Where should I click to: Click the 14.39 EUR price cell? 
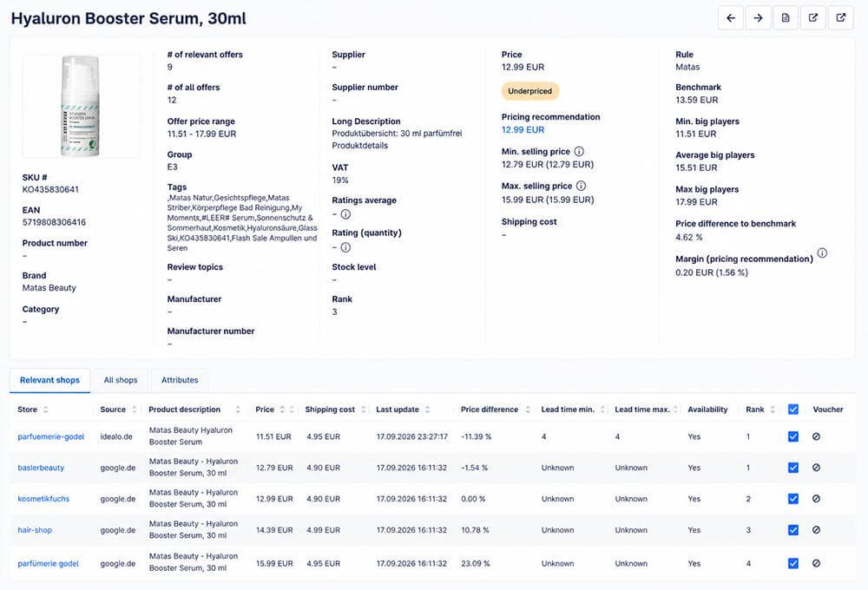pos(274,529)
